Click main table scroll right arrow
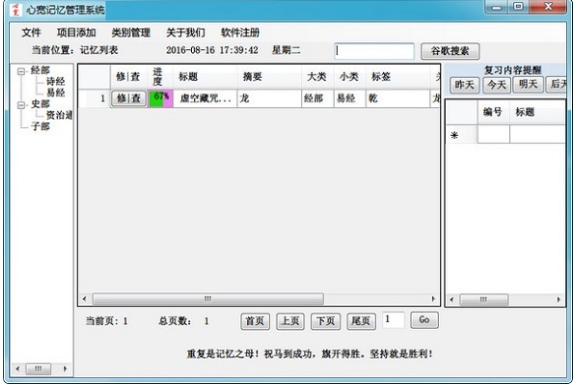Screen dimensions: 577x385 click(x=433, y=299)
